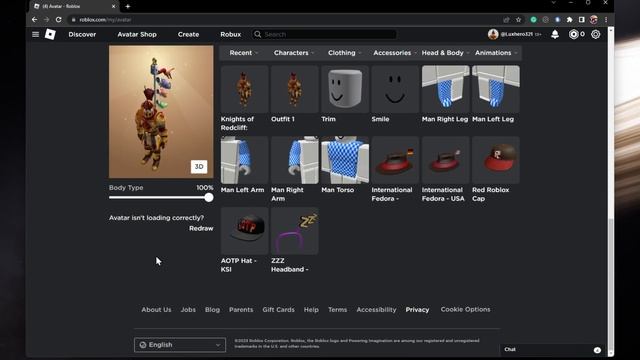The image size is (640, 360).
Task: Select the Outfit 1 thumbnail
Action: [295, 89]
